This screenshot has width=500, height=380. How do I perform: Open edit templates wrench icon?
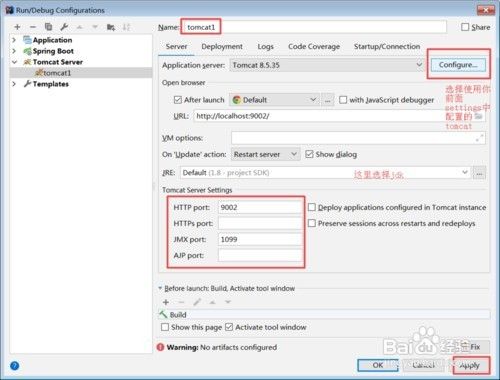click(64, 27)
